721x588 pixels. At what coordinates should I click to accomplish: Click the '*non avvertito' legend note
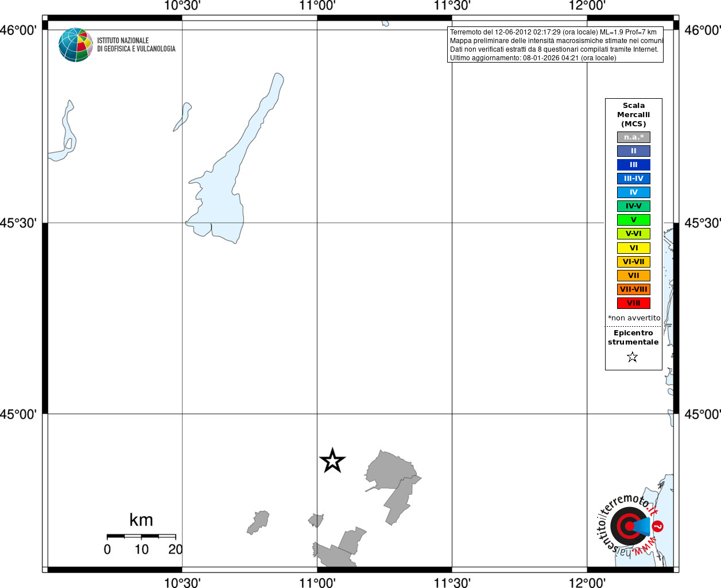point(634,318)
